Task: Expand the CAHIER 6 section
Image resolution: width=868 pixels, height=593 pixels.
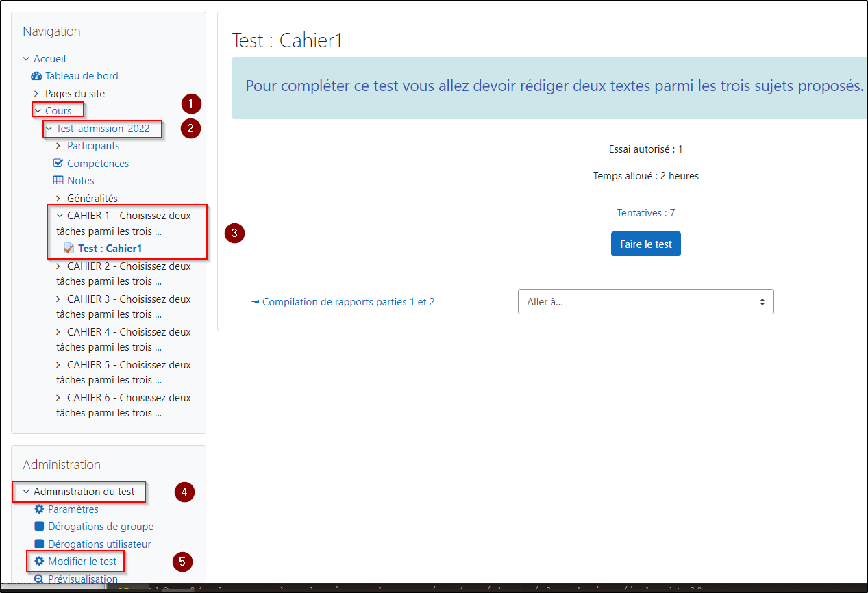Action: tap(59, 398)
